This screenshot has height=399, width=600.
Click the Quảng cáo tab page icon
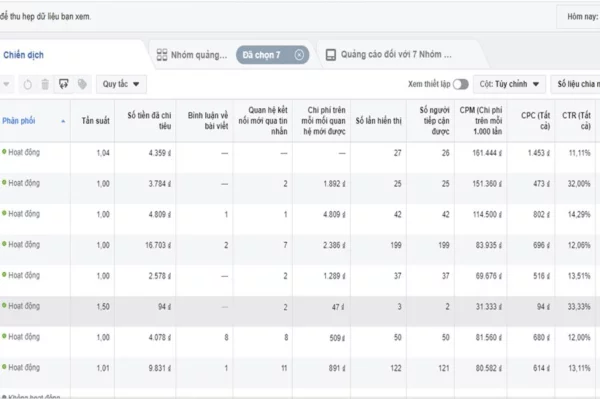point(331,55)
